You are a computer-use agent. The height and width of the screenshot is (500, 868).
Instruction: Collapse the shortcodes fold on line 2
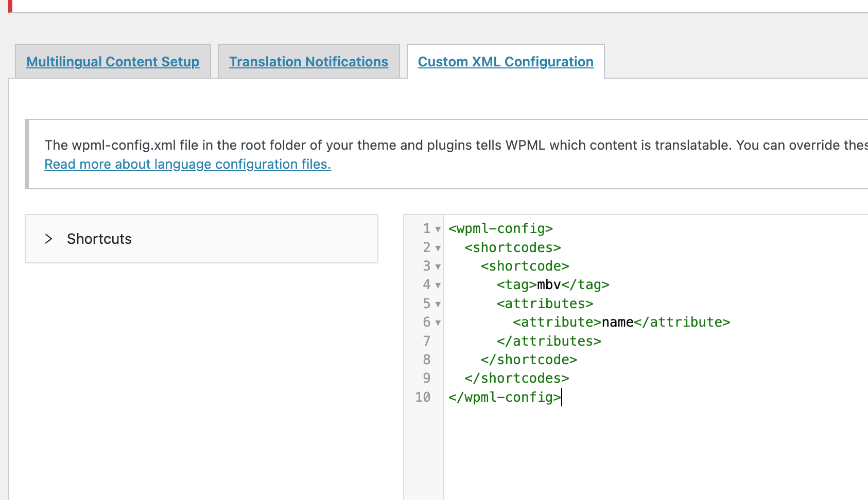438,248
